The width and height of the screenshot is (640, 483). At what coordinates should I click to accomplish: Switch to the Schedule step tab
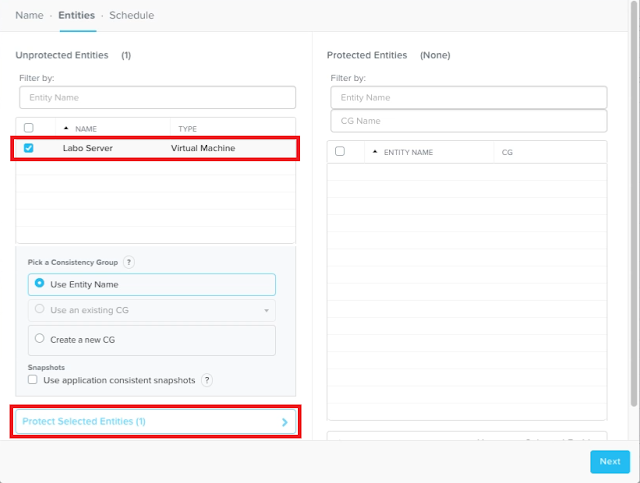131,15
